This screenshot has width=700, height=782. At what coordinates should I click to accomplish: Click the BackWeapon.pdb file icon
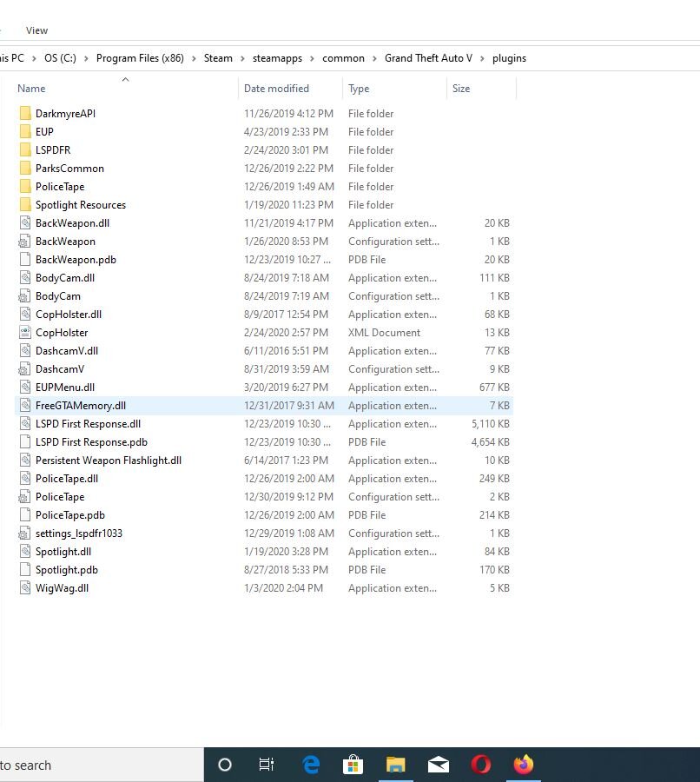pos(25,259)
